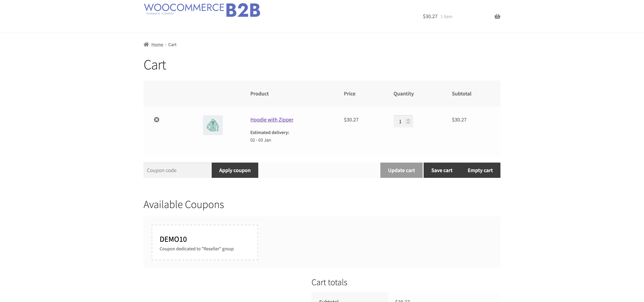The width and height of the screenshot is (644, 302).
Task: Increase quantity with the up arrow
Action: [x=408, y=120]
